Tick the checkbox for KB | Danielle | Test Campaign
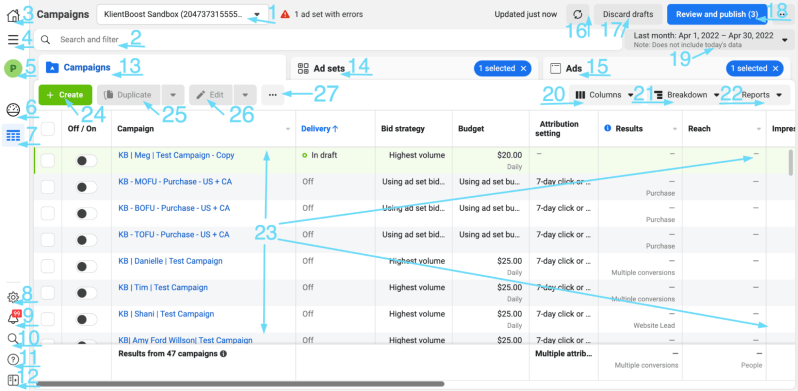The image size is (798, 391). click(48, 266)
